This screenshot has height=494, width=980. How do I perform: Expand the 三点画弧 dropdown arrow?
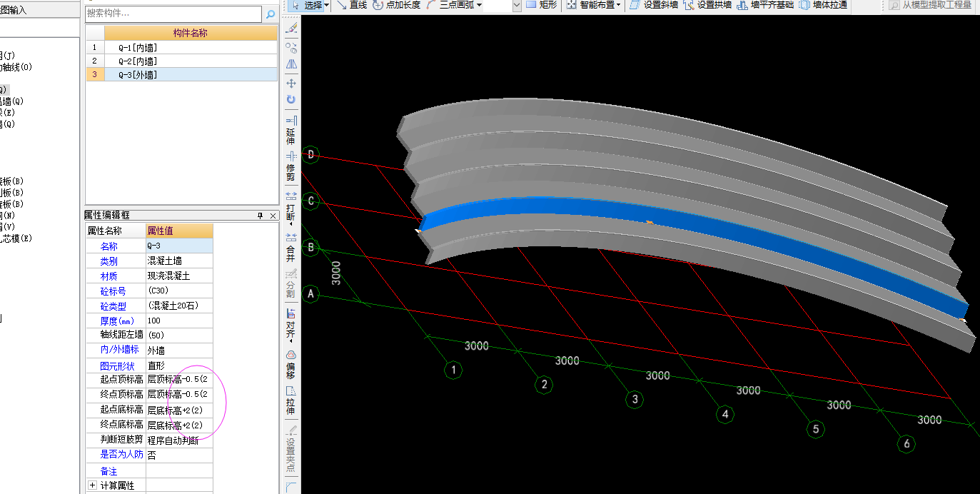pyautogui.click(x=479, y=5)
